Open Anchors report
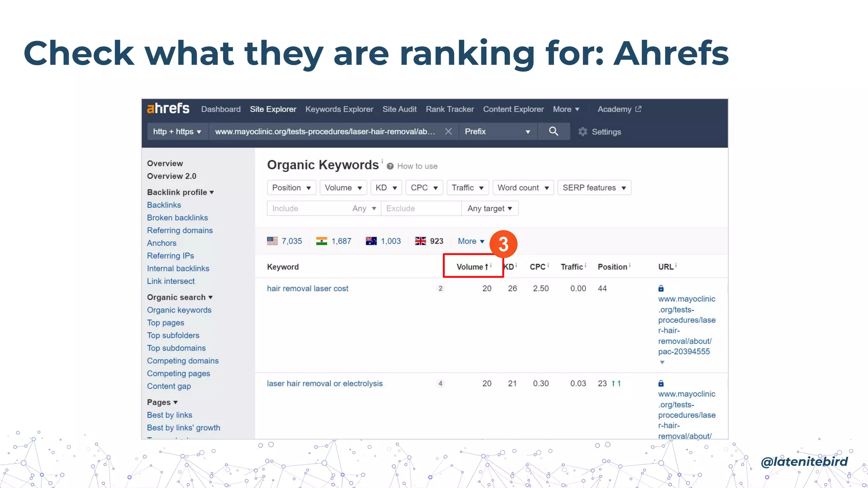This screenshot has height=488, width=868. pos(161,243)
